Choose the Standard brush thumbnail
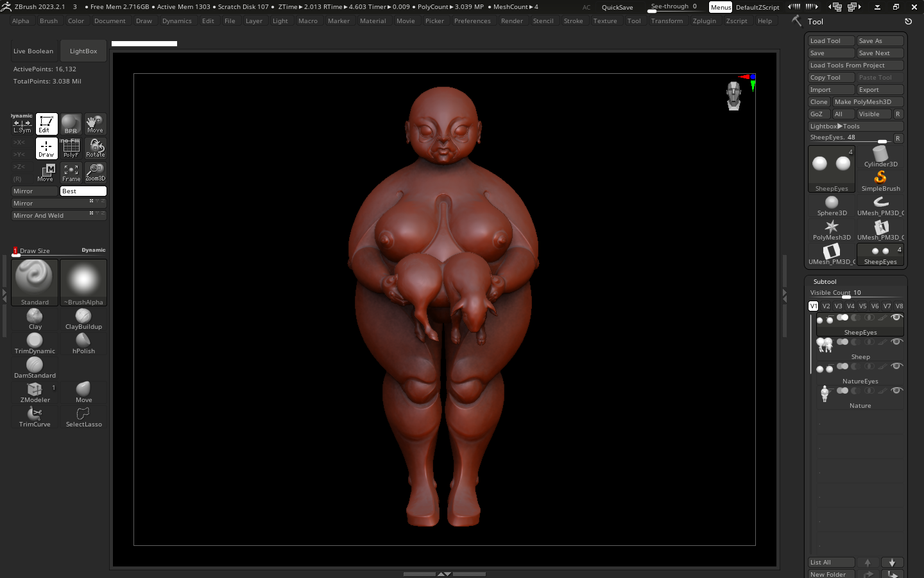Screen dimensions: 924x578 click(x=35, y=283)
